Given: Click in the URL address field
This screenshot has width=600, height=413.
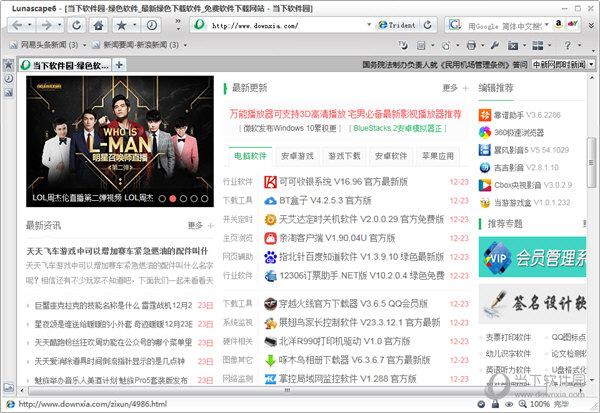Looking at the screenshot, I should click(286, 26).
